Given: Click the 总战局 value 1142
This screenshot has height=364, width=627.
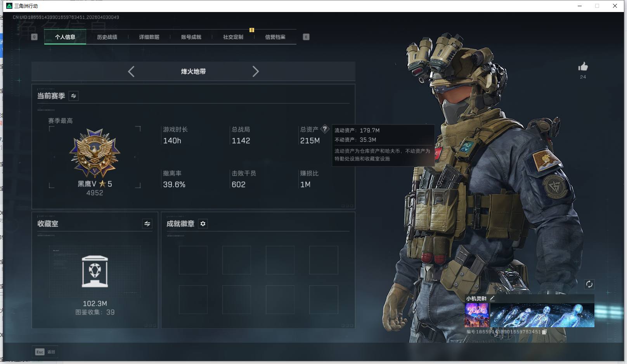Looking at the screenshot, I should click(241, 141).
